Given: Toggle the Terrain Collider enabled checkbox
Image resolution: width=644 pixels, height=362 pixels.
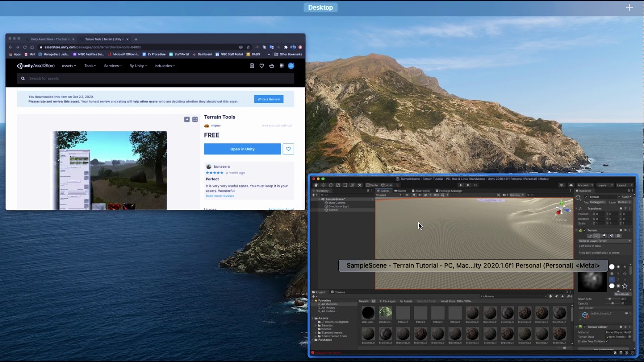Looking at the screenshot, I should pyautogui.click(x=585, y=327).
